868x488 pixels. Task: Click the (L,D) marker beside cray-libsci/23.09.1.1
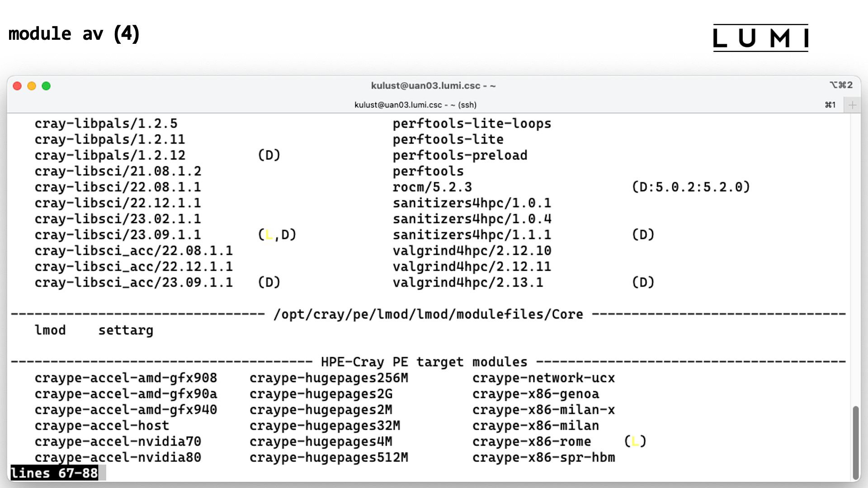coord(277,235)
